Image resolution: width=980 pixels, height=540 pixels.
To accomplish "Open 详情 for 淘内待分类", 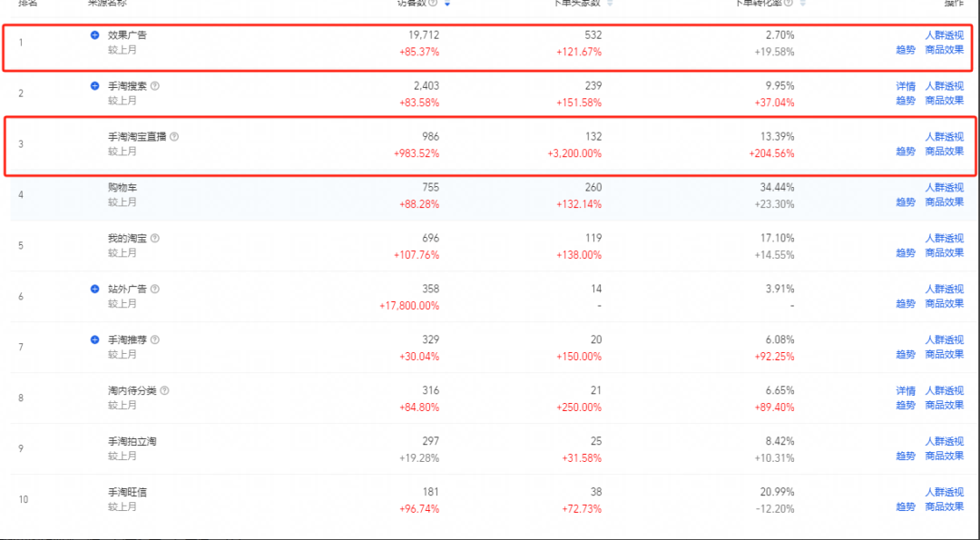I will 906,390.
